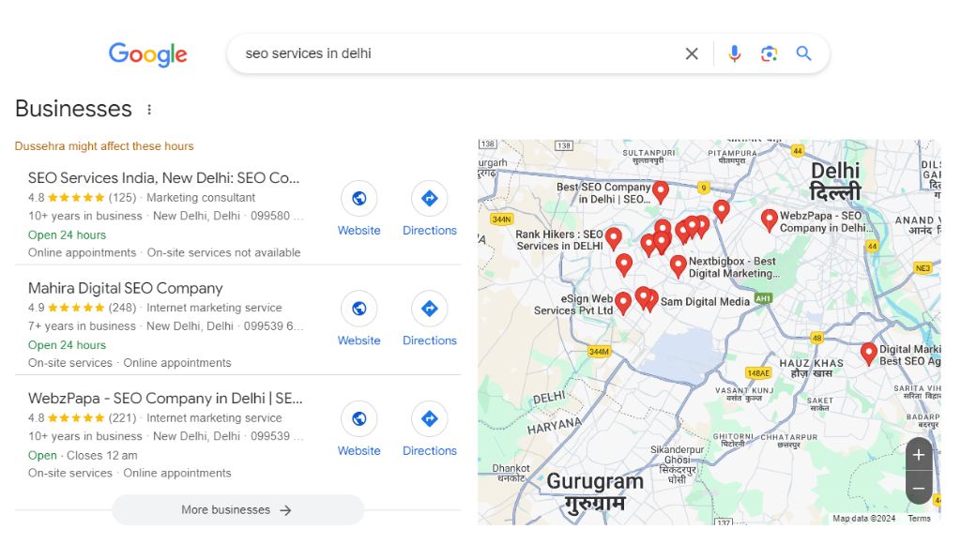Image resolution: width=961 pixels, height=560 pixels.
Task: Click the Google logo
Action: pyautogui.click(x=147, y=53)
